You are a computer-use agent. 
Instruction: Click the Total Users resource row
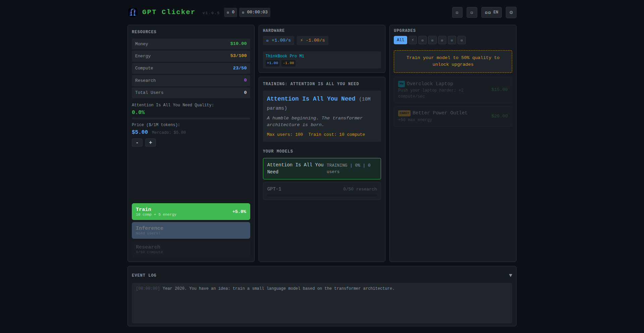click(191, 93)
